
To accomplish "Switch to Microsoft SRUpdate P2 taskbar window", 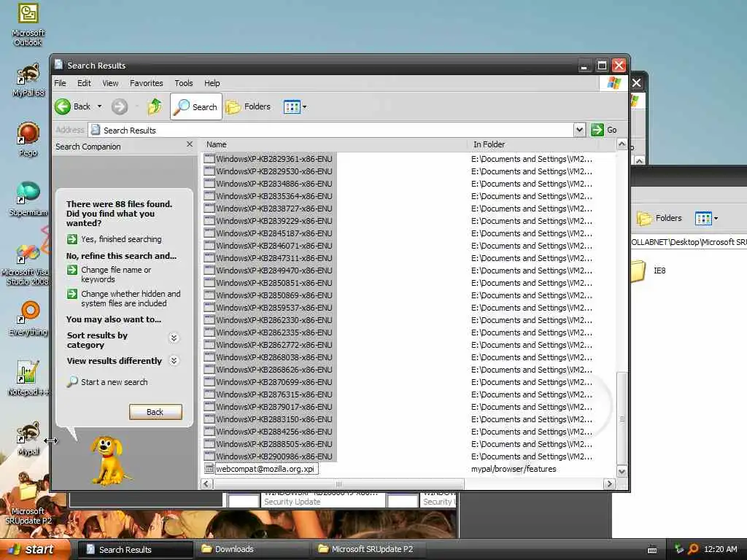I will point(369,549).
